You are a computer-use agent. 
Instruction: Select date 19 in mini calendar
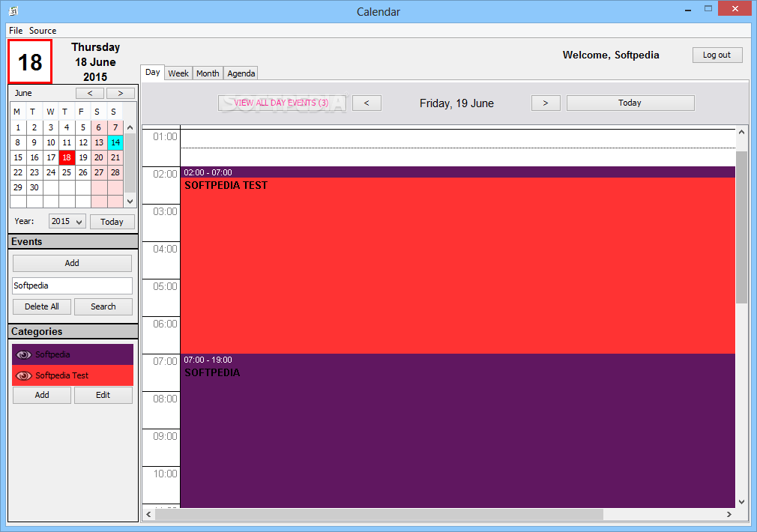[83, 157]
